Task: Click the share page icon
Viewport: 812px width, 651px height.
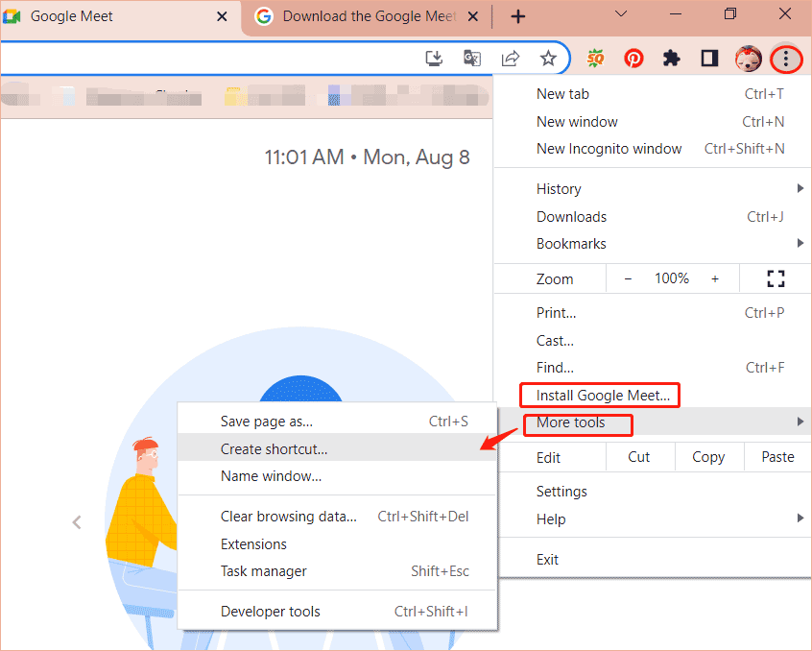Action: tap(510, 59)
